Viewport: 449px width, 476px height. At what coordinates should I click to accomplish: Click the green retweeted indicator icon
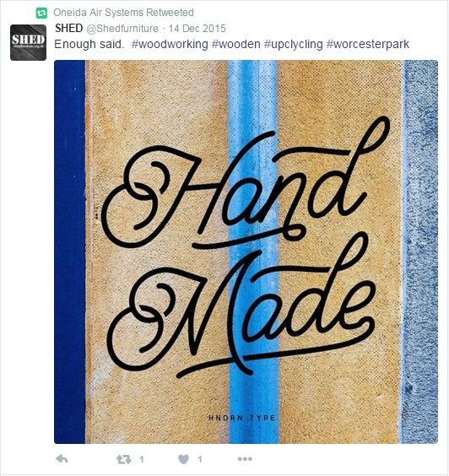pyautogui.click(x=41, y=13)
